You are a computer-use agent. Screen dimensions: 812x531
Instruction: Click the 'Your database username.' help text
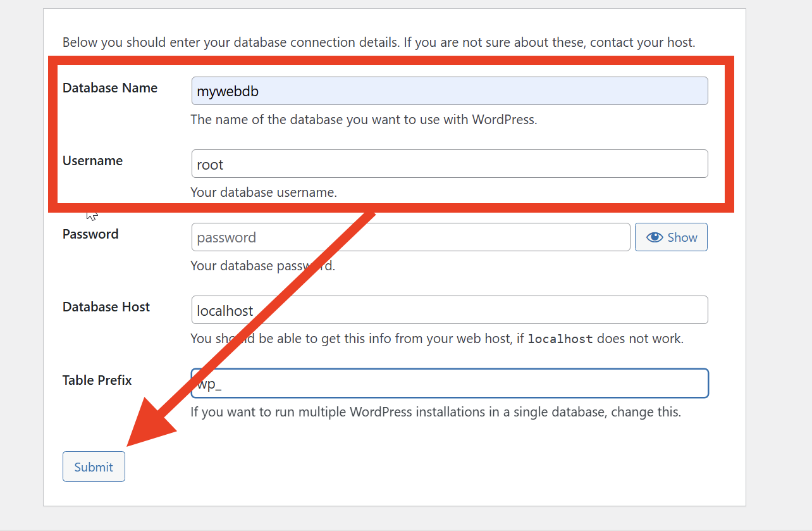point(264,192)
